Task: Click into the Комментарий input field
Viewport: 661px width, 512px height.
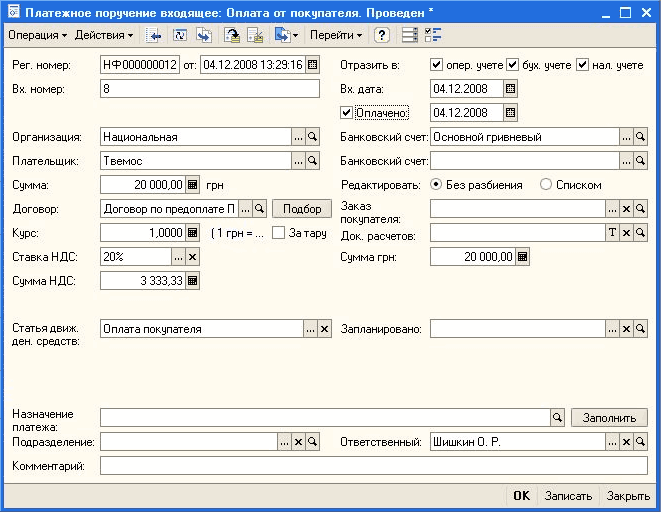Action: click(374, 465)
